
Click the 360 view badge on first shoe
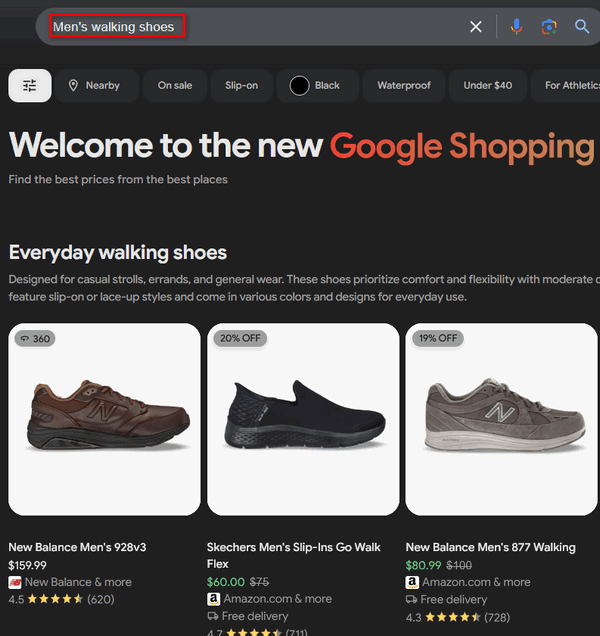coord(35,339)
